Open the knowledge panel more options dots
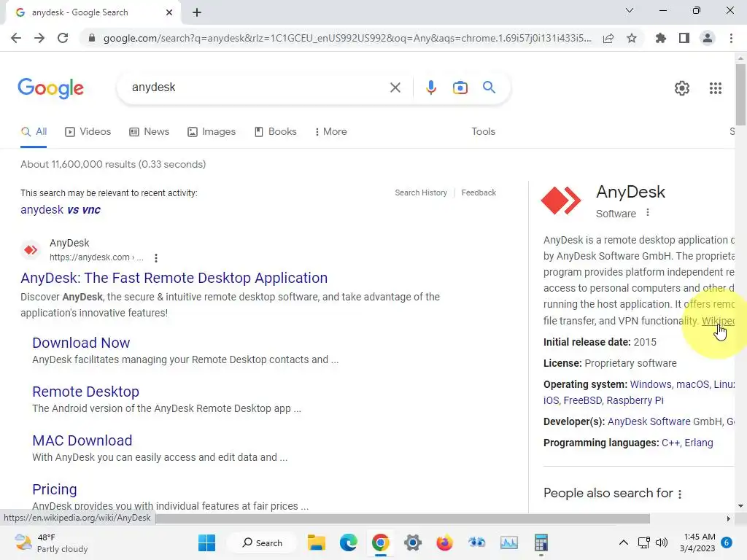 (648, 213)
